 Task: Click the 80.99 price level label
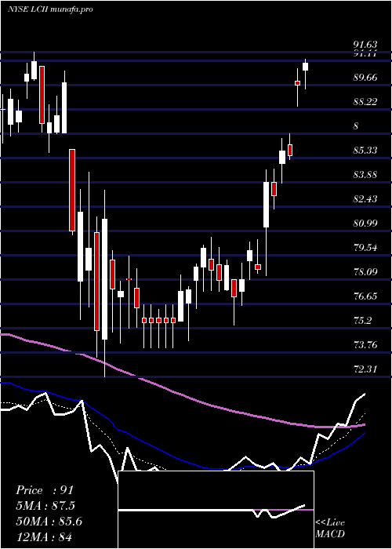point(365,223)
